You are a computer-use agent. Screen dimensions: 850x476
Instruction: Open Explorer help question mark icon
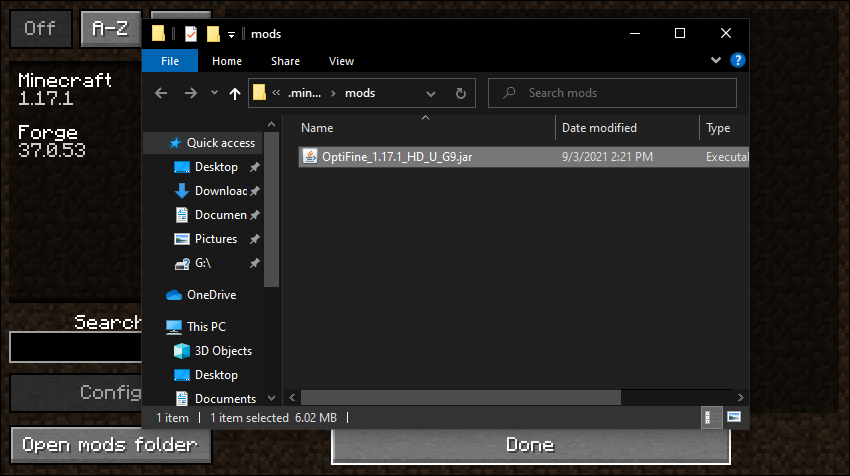[x=737, y=60]
